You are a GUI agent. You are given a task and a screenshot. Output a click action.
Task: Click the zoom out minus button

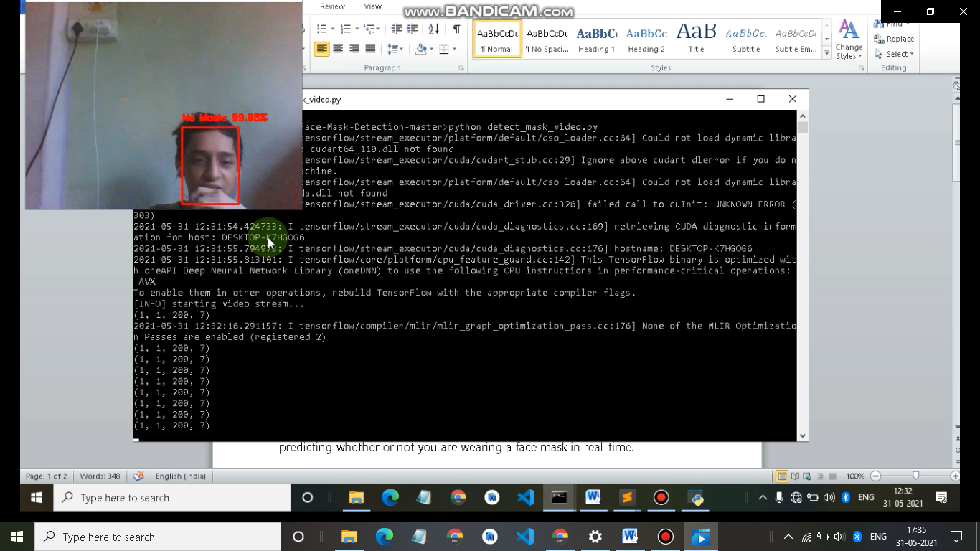click(x=875, y=476)
